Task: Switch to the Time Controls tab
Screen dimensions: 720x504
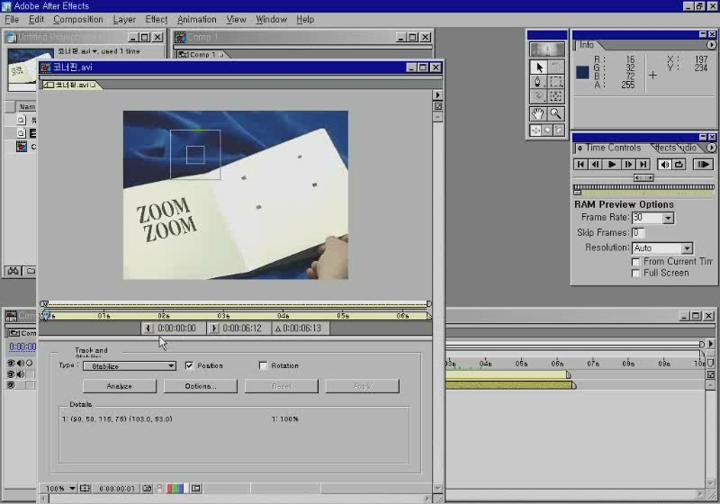Action: pos(613,148)
